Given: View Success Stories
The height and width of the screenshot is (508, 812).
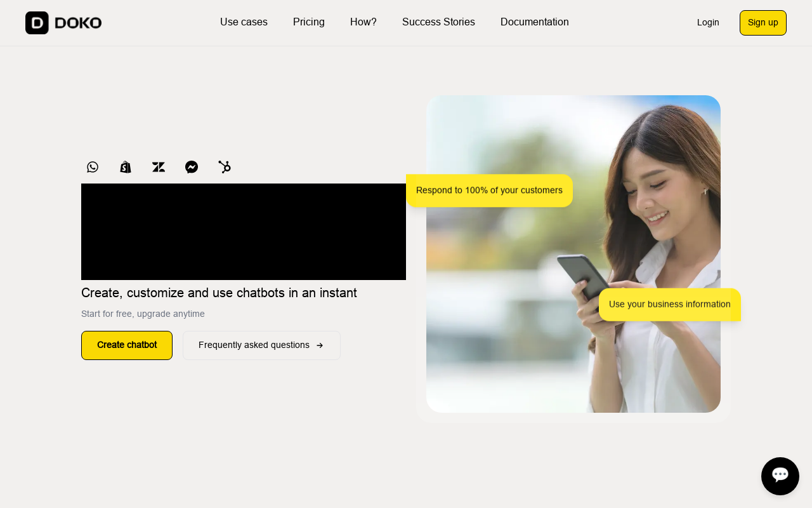Looking at the screenshot, I should click(x=438, y=22).
